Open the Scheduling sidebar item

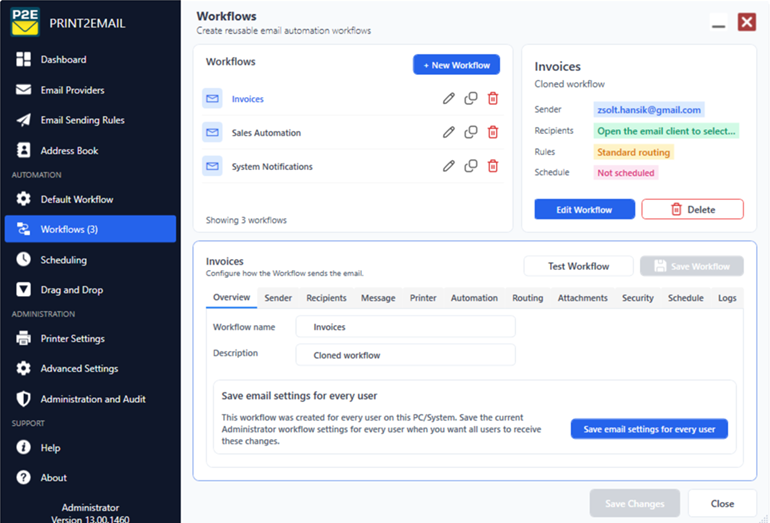(90, 259)
